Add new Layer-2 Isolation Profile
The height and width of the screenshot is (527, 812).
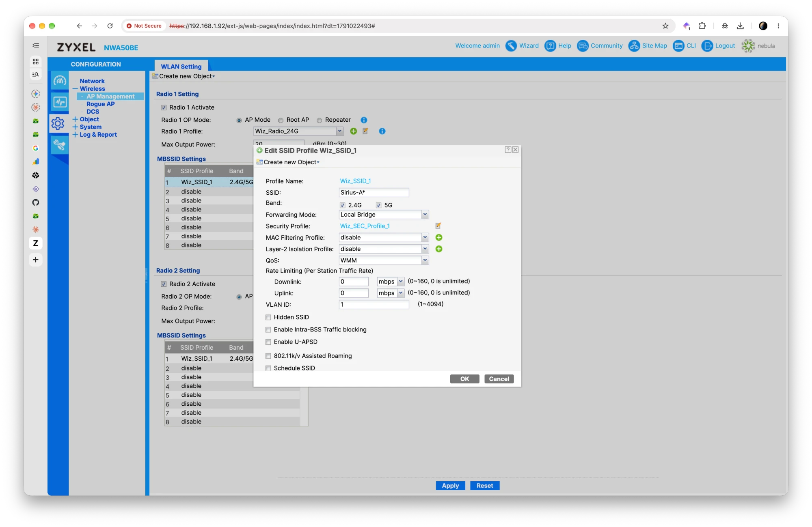pyautogui.click(x=439, y=249)
